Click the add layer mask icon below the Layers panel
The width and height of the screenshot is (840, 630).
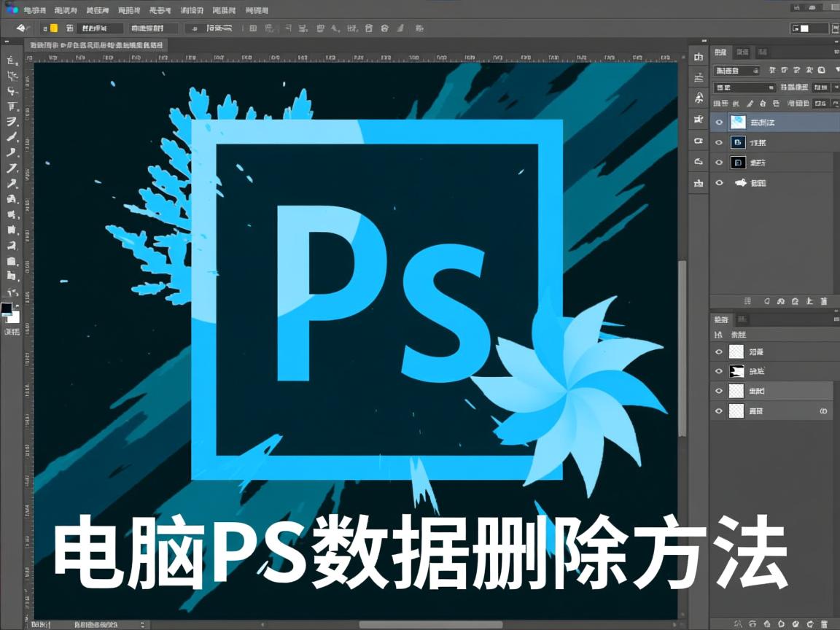coord(767,301)
